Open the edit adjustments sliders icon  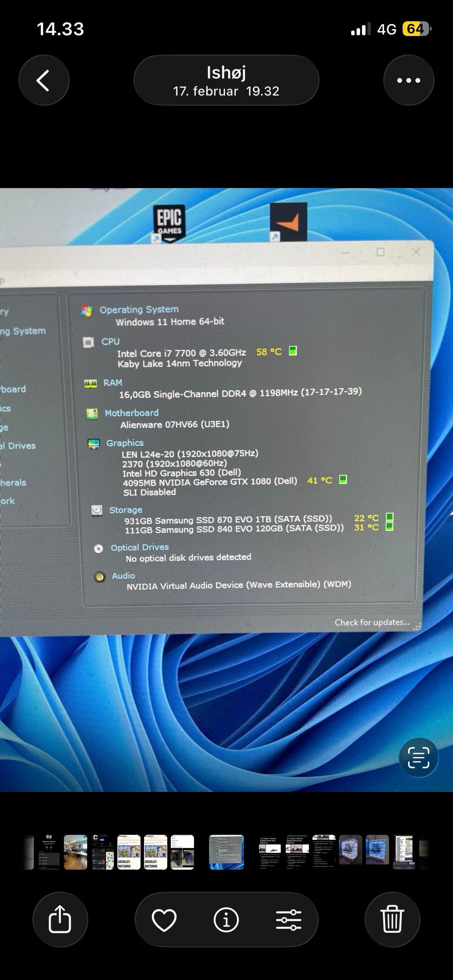[x=289, y=920]
